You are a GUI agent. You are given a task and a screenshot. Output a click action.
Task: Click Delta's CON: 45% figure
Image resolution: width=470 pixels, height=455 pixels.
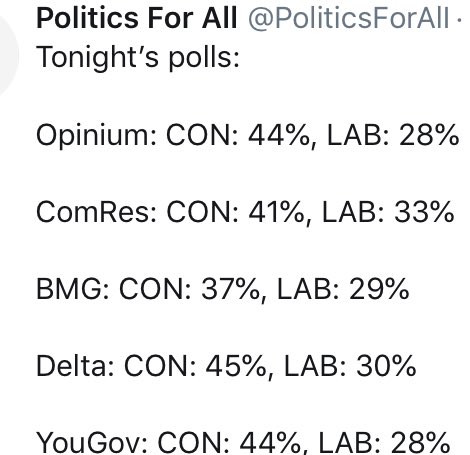tap(195, 366)
